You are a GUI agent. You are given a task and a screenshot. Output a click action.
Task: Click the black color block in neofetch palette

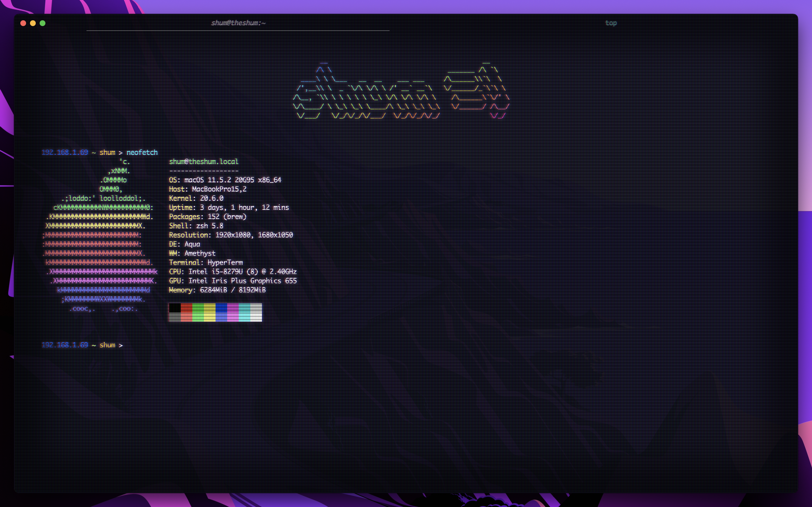pyautogui.click(x=175, y=308)
